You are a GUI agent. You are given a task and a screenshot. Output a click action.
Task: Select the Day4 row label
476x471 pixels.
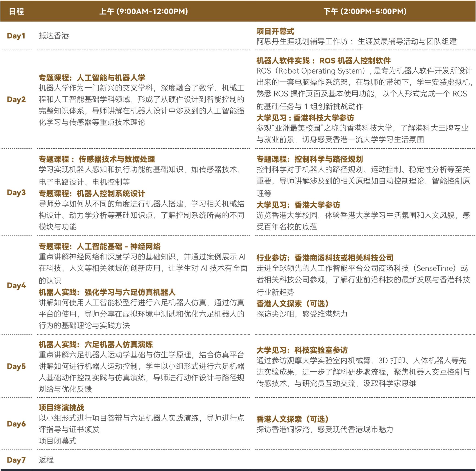click(16, 285)
